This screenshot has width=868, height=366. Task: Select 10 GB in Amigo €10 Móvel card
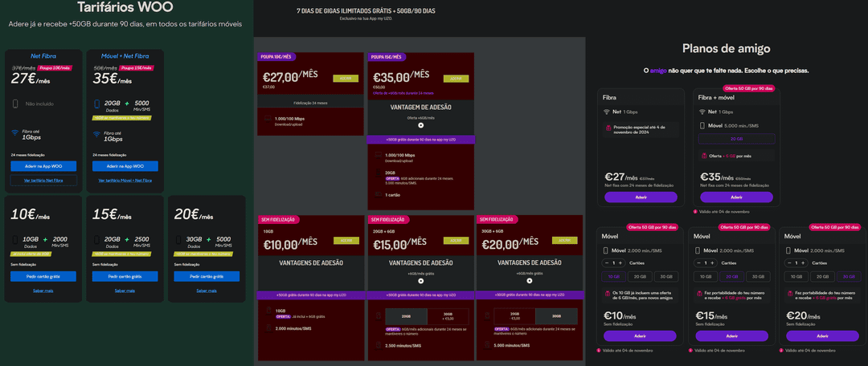613,276
